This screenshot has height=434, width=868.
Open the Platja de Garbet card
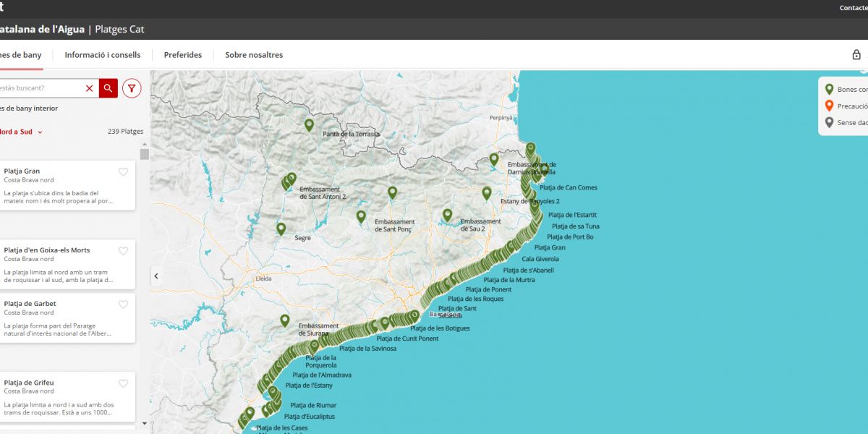(67, 318)
